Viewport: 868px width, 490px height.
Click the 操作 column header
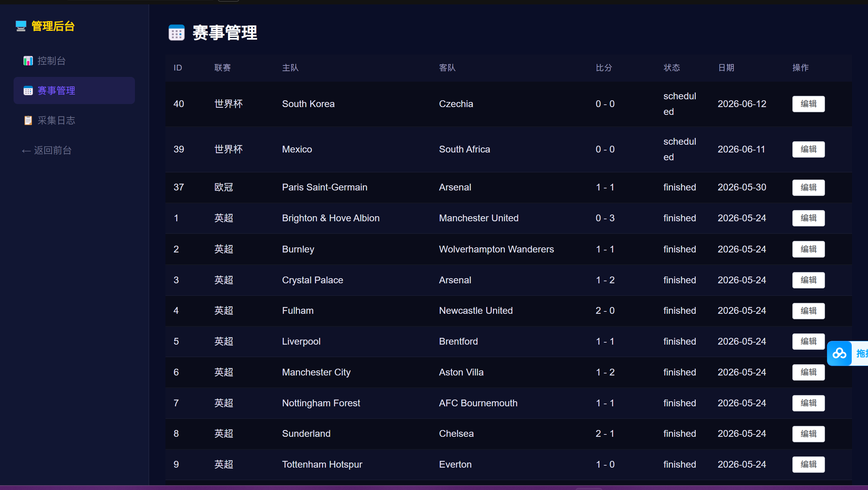pyautogui.click(x=801, y=68)
